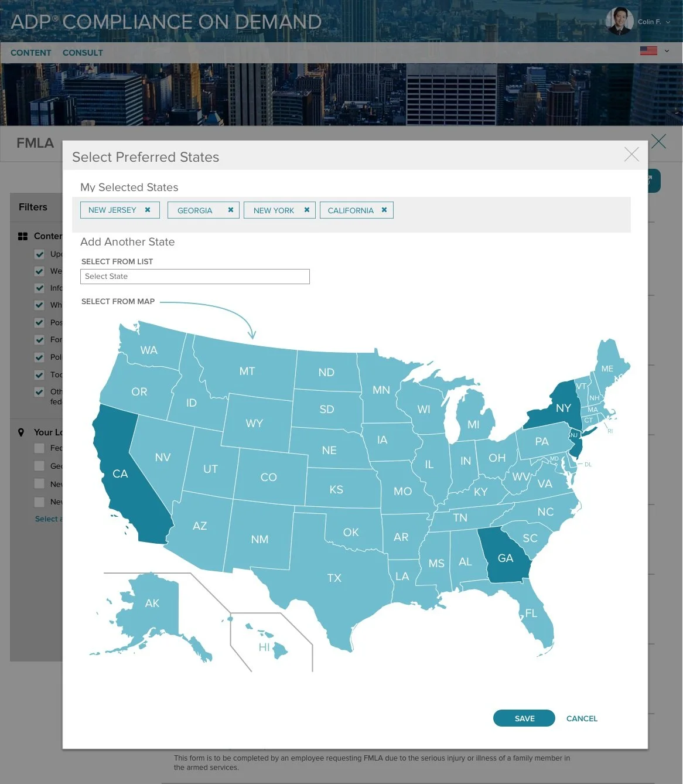Open the Select State list field
Viewport: 683px width, 784px height.
(194, 277)
